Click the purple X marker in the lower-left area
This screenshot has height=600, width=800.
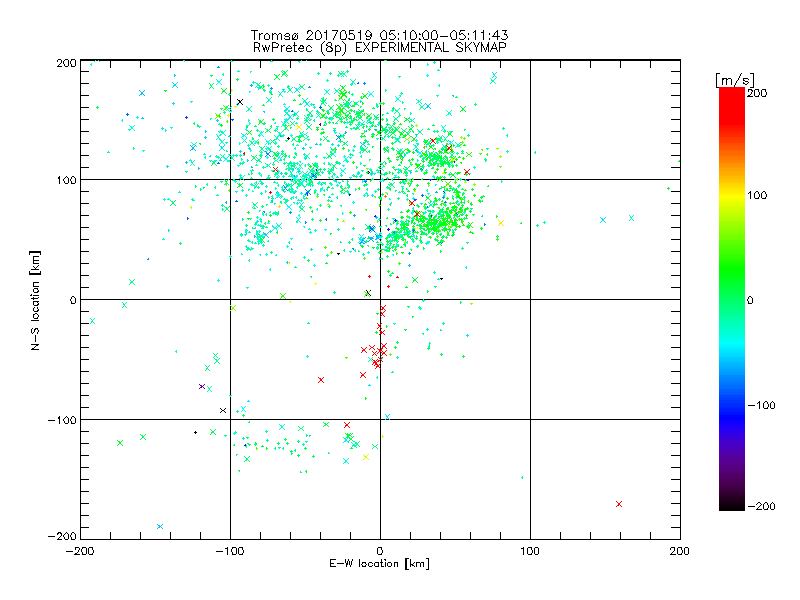pos(202,386)
